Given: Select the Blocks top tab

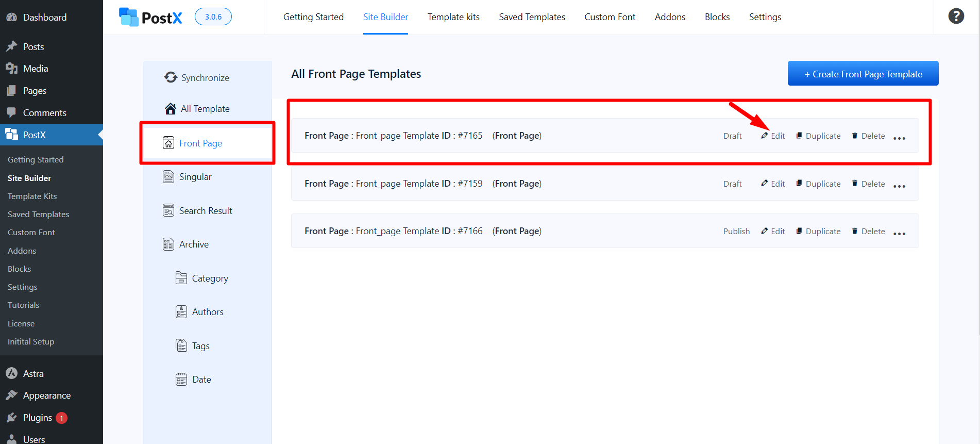Looking at the screenshot, I should click(717, 17).
